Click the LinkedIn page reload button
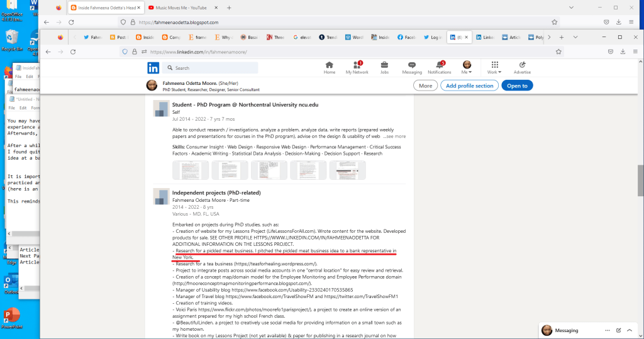The height and width of the screenshot is (339, 644). point(73,52)
